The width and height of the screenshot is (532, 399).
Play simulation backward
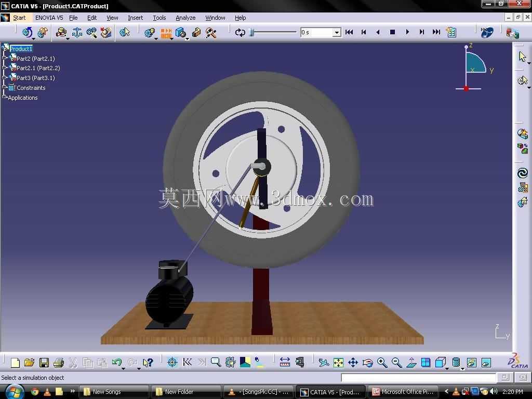378,32
